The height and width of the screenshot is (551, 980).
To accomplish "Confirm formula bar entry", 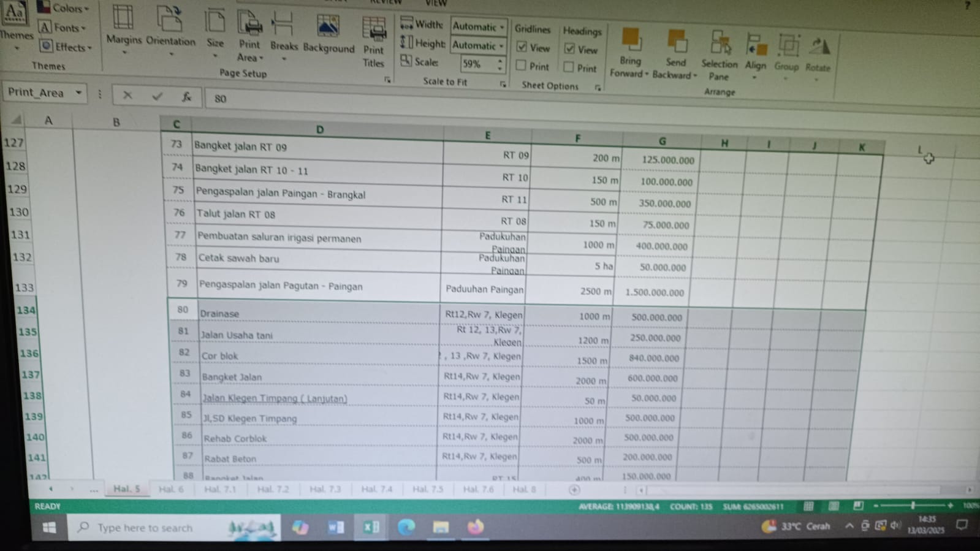I will pyautogui.click(x=158, y=96).
